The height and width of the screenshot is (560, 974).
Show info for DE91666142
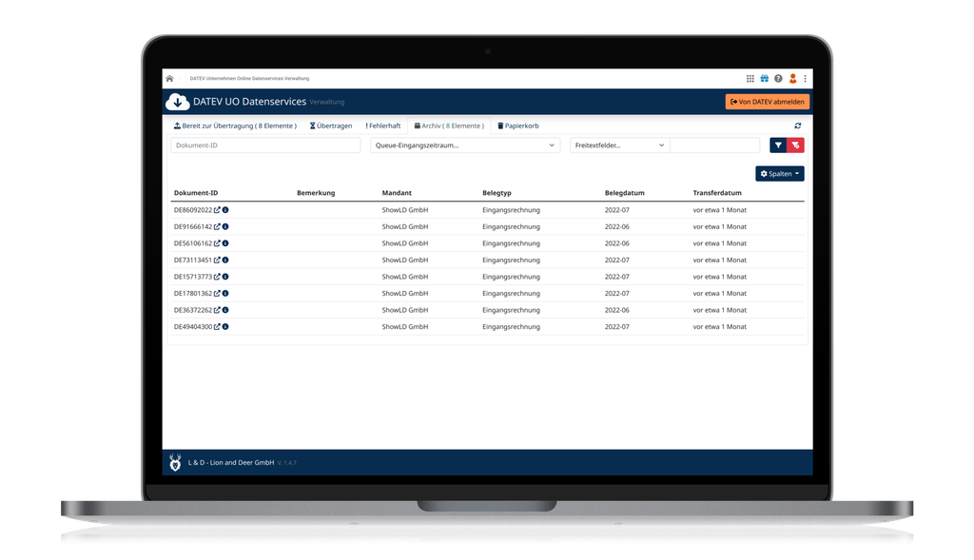[x=225, y=227]
